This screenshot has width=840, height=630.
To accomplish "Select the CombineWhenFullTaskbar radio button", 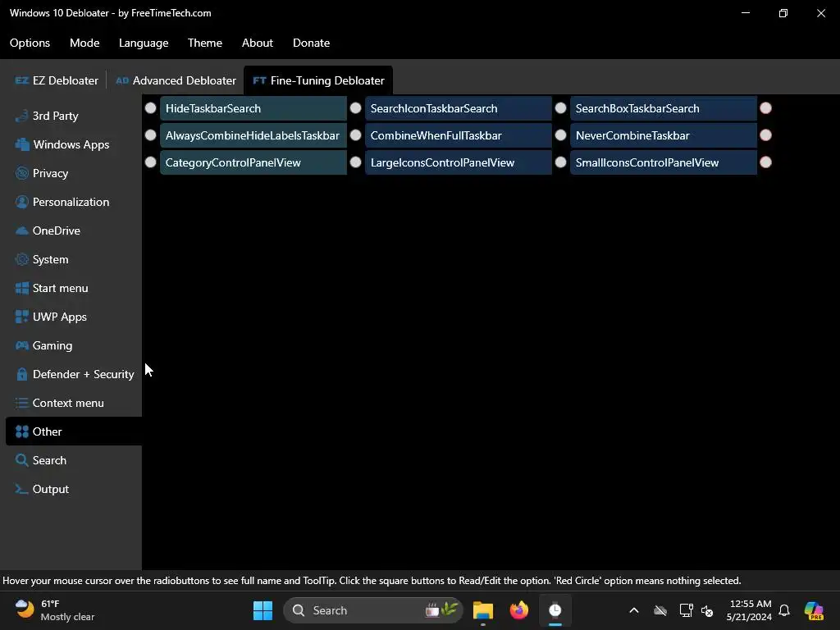I will click(x=356, y=135).
